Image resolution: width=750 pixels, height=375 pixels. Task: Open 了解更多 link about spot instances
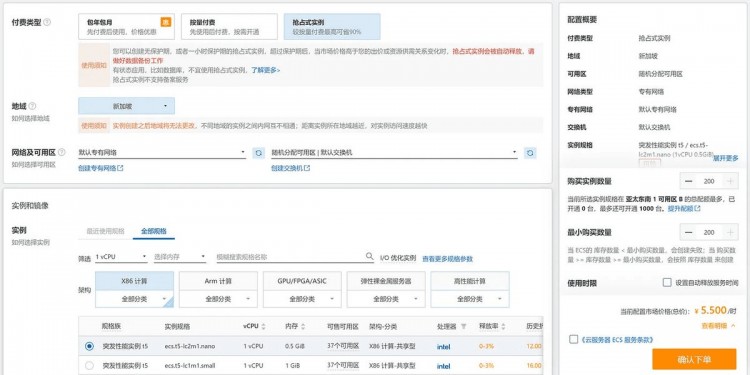coord(265,70)
